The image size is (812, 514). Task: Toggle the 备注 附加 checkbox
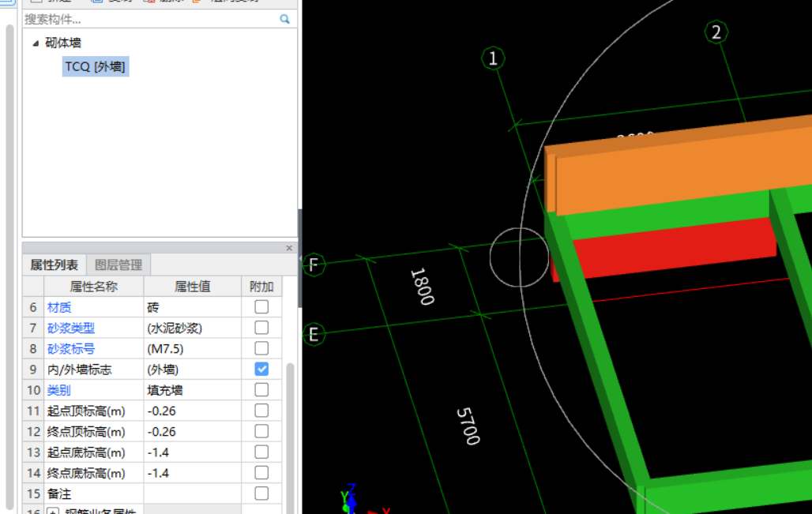click(261, 493)
